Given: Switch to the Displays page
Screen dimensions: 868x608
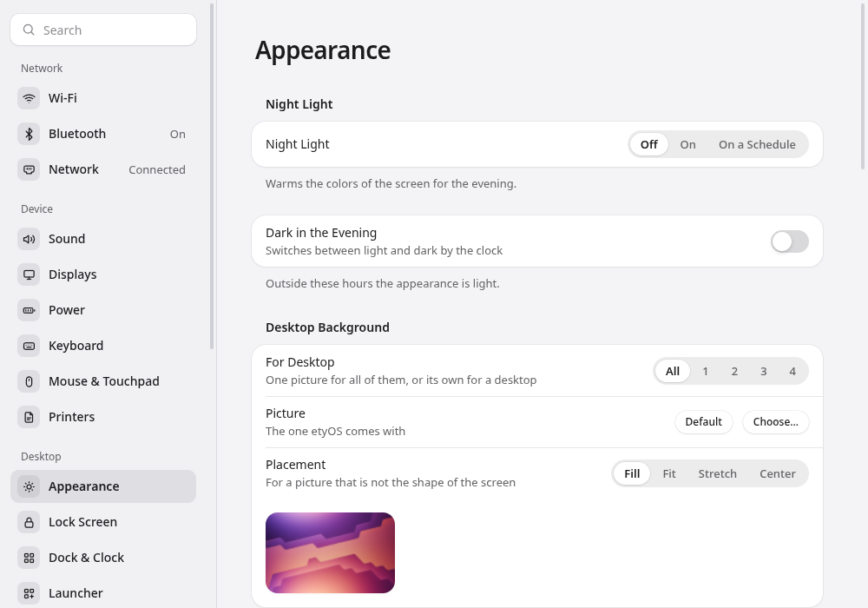Looking at the screenshot, I should (103, 274).
